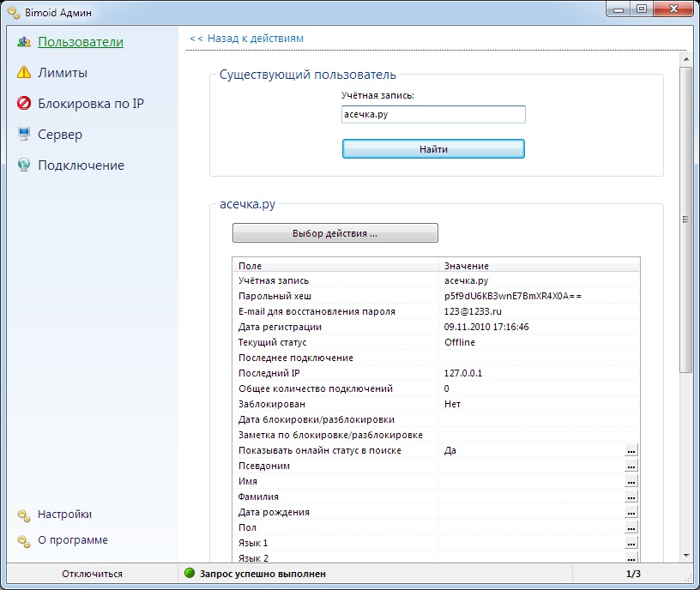Edit Показывать онлайн статус в поиске value
The height and width of the screenshot is (590, 700).
(631, 450)
